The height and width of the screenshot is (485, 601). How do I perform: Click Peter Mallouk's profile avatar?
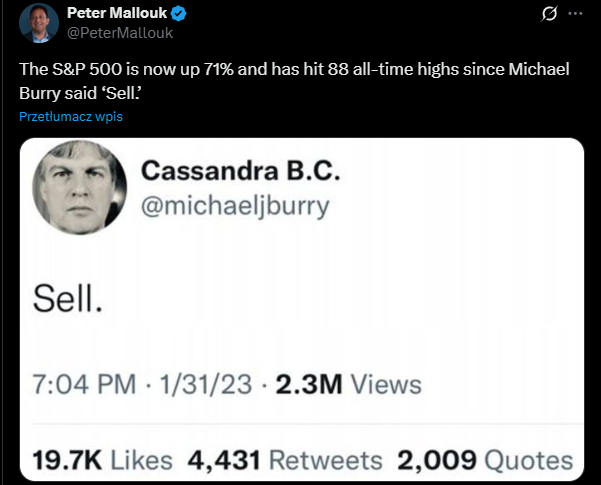tap(37, 22)
